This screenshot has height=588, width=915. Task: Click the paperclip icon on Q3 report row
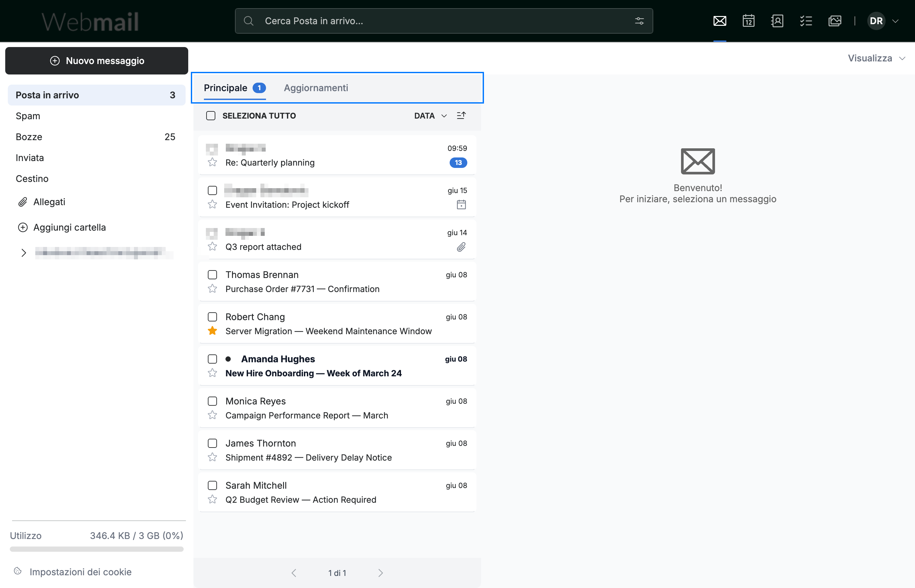(461, 247)
